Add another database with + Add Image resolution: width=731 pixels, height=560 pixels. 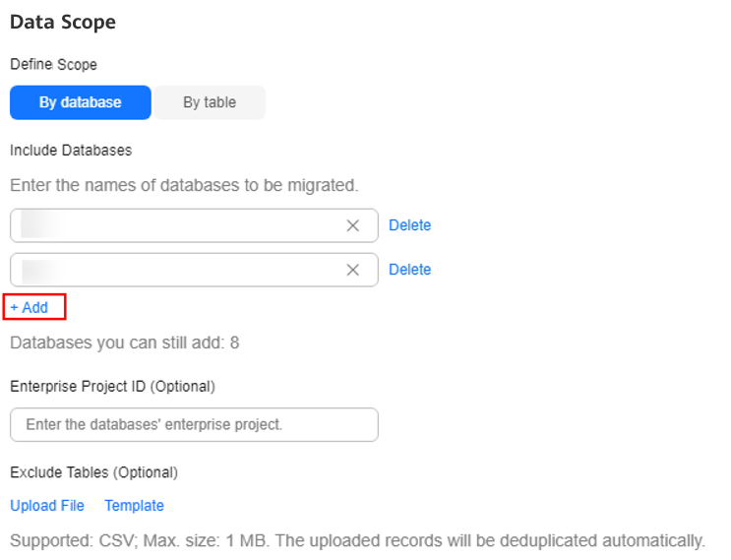coord(30,308)
